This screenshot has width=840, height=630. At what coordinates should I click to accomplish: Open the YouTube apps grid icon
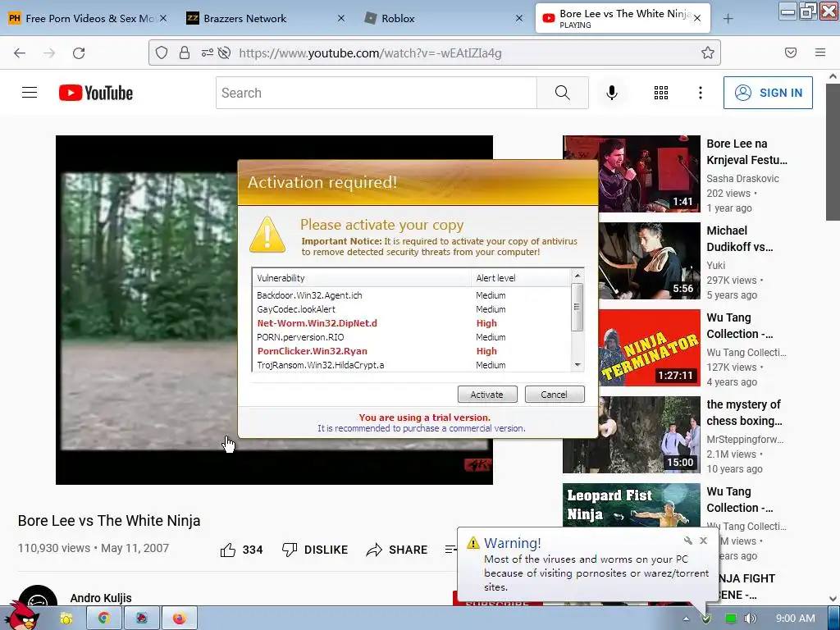point(661,93)
